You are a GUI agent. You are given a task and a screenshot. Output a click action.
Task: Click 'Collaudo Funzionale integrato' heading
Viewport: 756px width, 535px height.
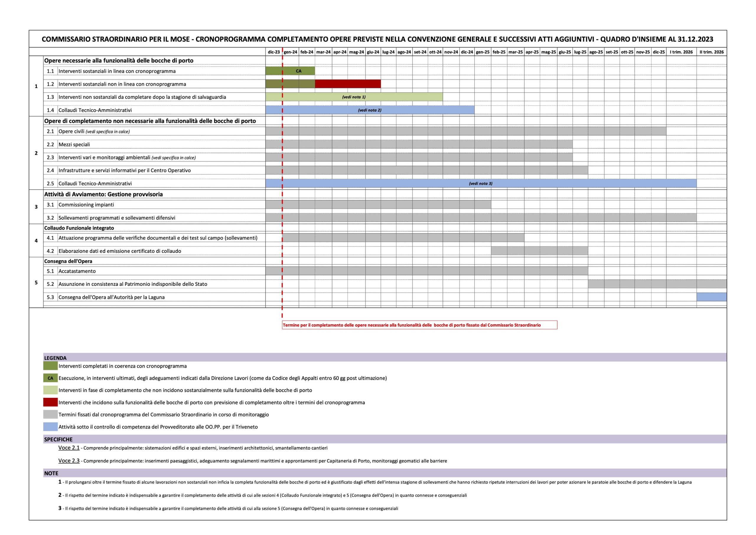(x=79, y=228)
